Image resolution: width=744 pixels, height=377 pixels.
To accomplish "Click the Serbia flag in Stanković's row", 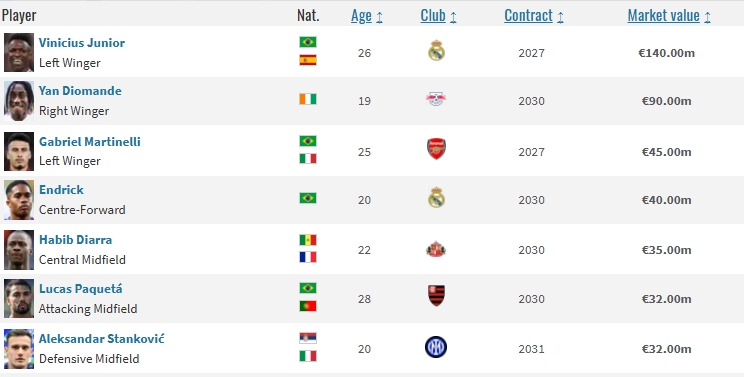I will pos(308,338).
